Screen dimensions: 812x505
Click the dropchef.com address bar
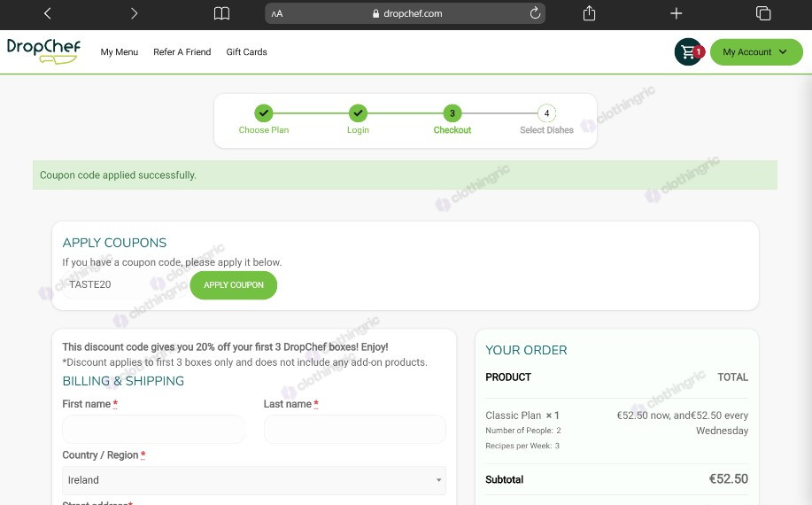405,13
